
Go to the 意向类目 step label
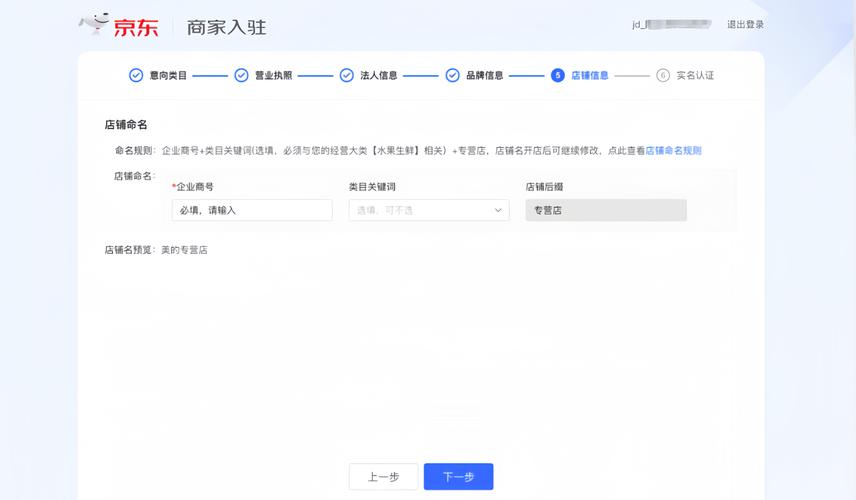point(168,75)
